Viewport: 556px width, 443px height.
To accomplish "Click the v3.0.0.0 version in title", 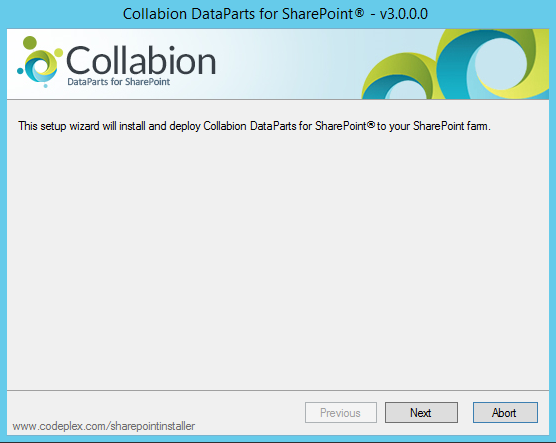I will pos(404,14).
